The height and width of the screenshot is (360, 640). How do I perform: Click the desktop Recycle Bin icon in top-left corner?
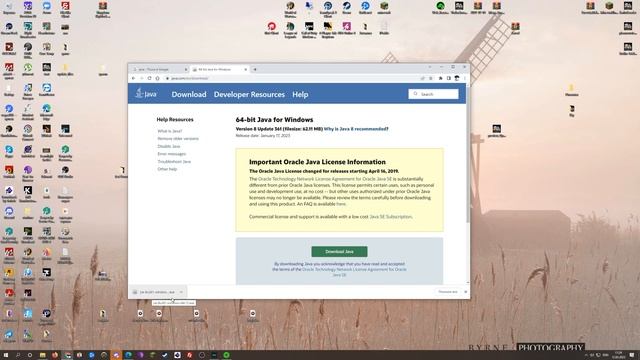tap(9, 8)
